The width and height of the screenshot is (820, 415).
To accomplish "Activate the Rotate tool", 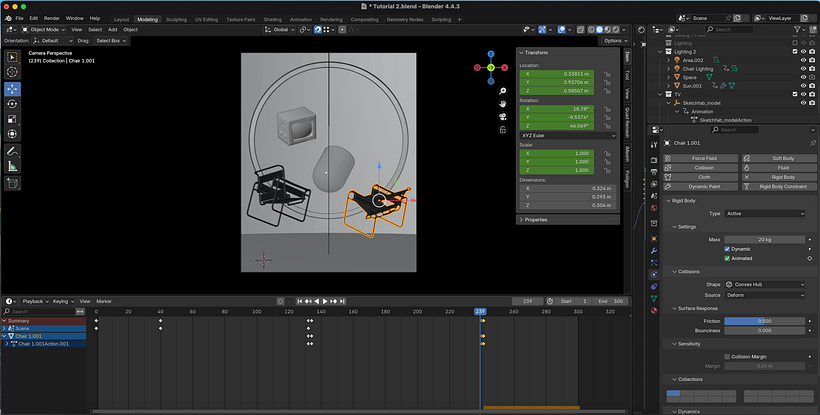I will tap(13, 104).
